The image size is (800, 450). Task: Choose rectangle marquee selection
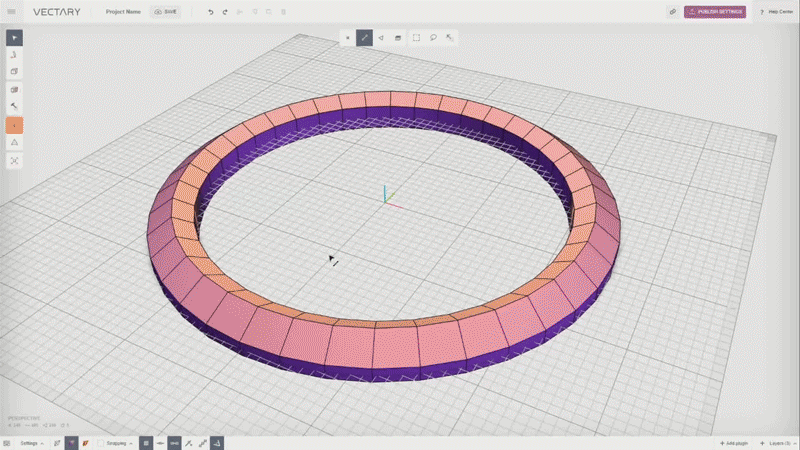416,38
